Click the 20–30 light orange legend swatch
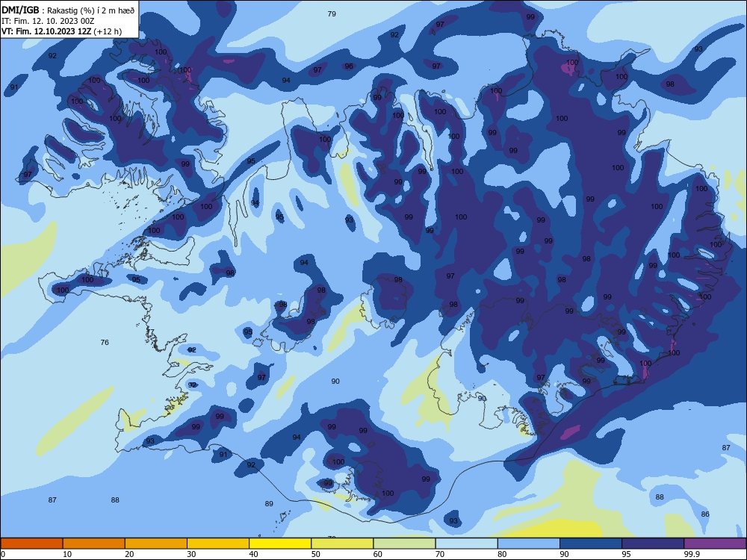747x560 pixels. [x=156, y=544]
